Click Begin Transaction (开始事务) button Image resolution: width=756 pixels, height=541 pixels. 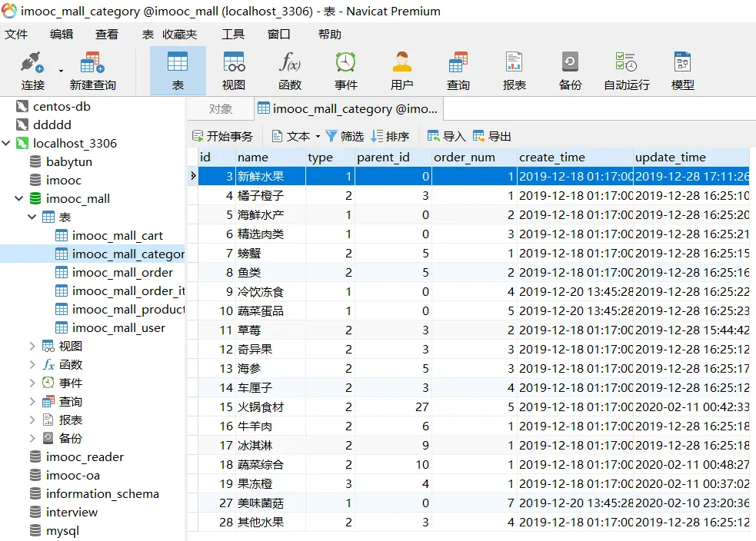click(x=222, y=136)
